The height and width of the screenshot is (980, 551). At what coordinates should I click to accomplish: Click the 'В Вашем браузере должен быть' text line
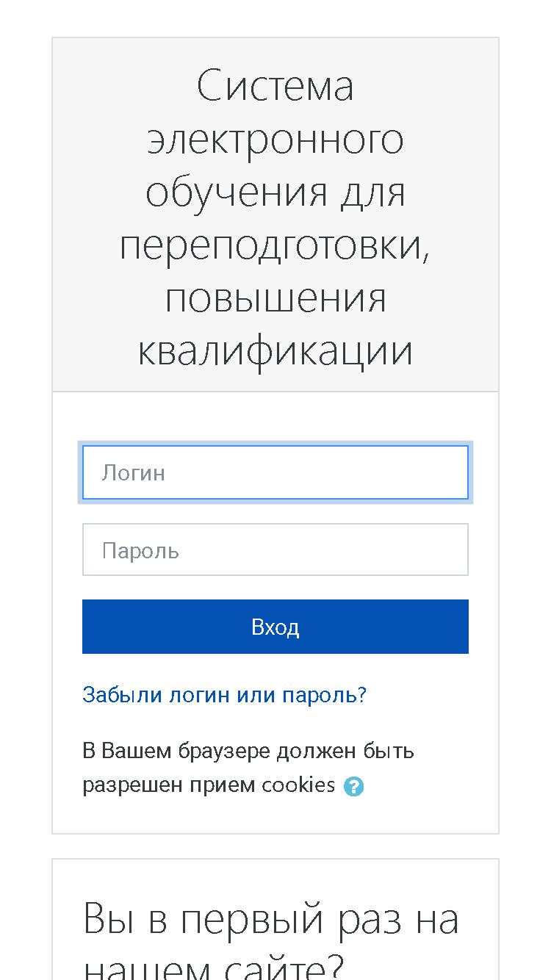[248, 752]
